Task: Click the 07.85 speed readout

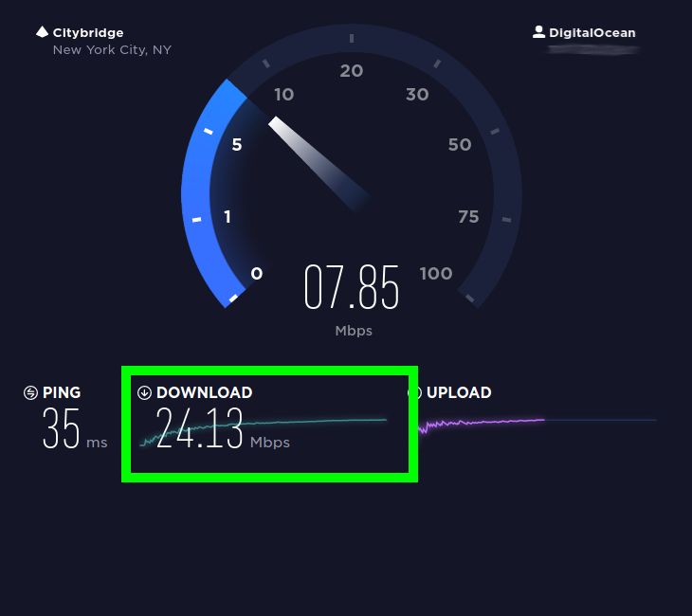Action: click(352, 287)
